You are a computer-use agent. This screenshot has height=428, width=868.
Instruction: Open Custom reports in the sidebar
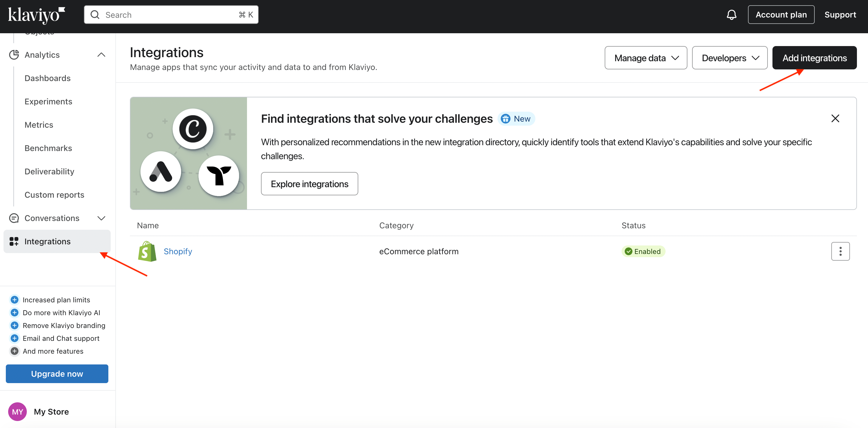(x=54, y=194)
